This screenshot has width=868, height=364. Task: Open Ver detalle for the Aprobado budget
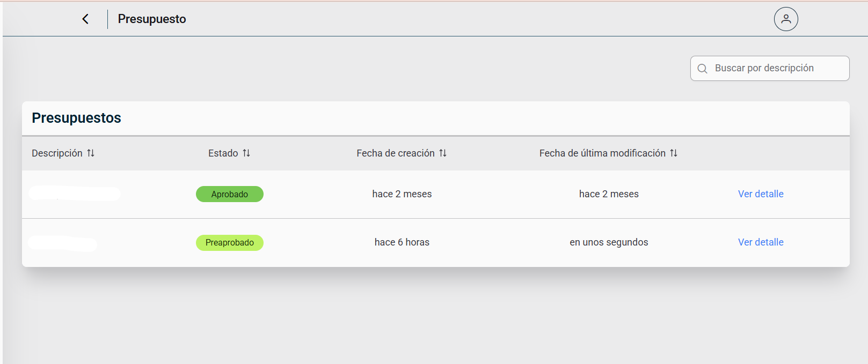point(760,194)
